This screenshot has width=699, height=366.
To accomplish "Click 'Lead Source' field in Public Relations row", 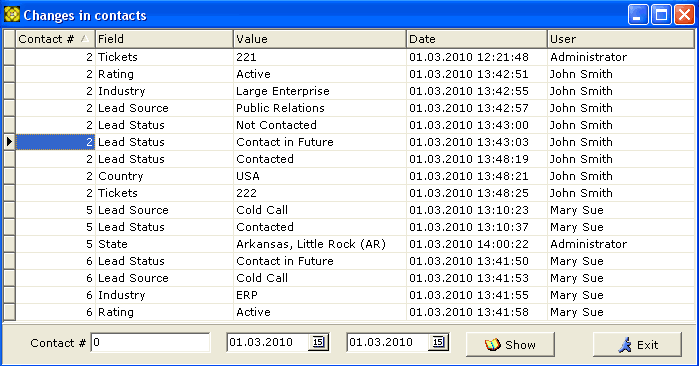I will point(164,108).
